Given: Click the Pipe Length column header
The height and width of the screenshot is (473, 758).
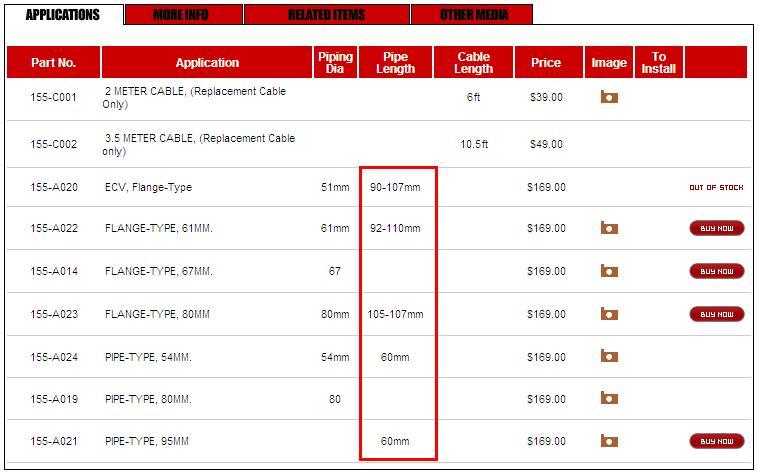Looking at the screenshot, I should pyautogui.click(x=395, y=63).
